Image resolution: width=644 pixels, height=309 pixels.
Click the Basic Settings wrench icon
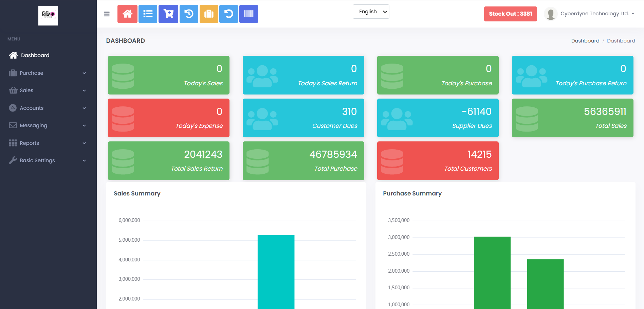13,160
